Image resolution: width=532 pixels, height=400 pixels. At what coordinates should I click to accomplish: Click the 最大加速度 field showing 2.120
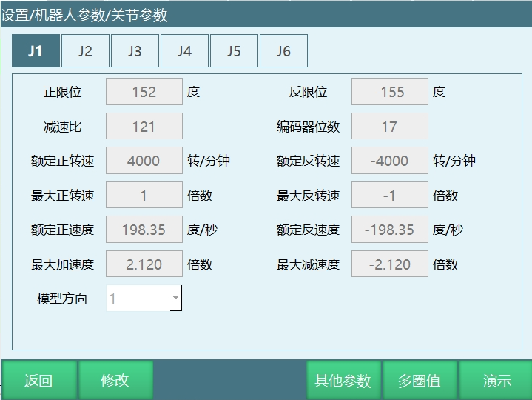[x=144, y=264]
